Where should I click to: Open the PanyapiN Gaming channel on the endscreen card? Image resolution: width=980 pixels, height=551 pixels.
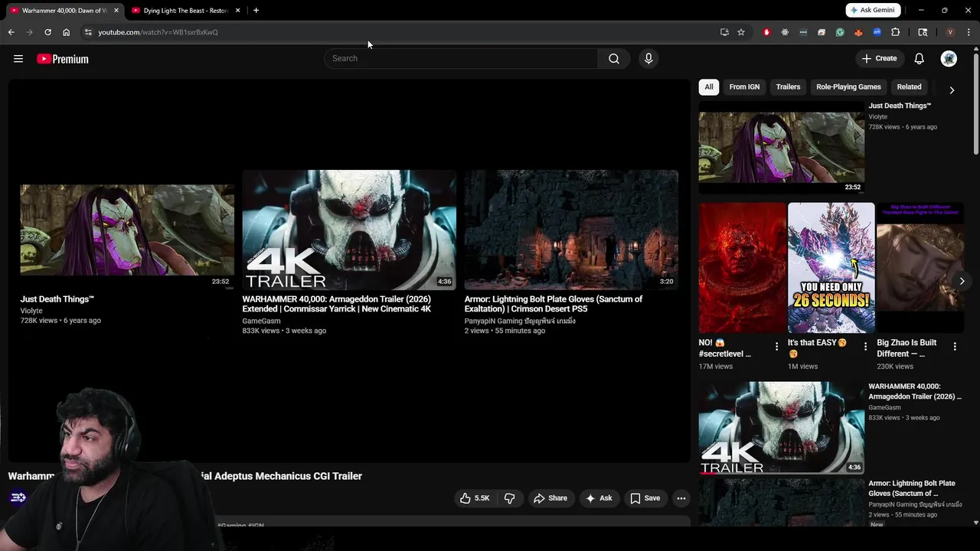point(520,321)
